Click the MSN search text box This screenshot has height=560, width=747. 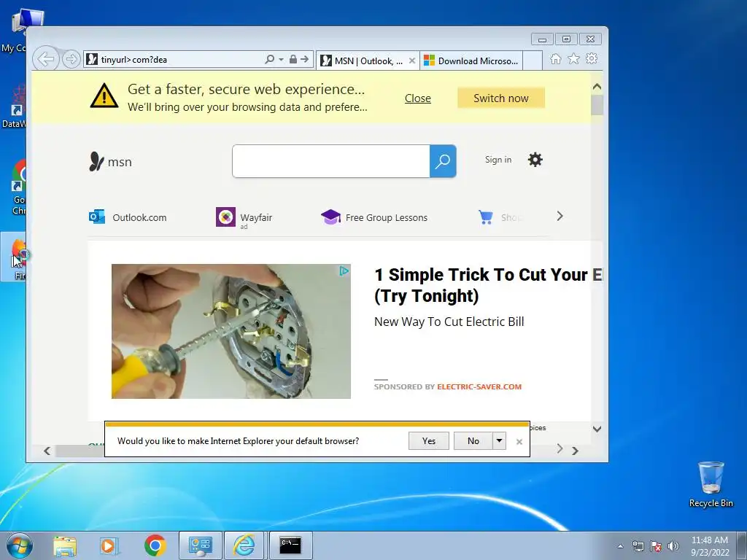pyautogui.click(x=330, y=161)
